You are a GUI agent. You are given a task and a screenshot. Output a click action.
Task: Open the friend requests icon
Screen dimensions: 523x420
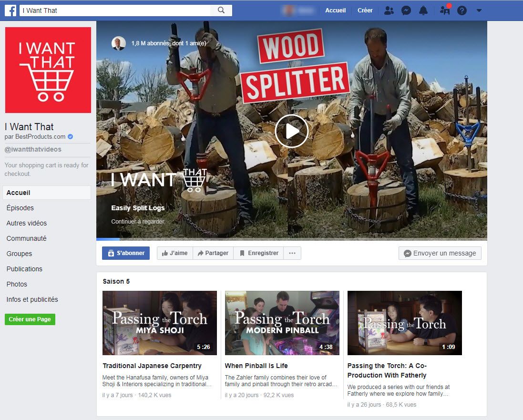389,10
